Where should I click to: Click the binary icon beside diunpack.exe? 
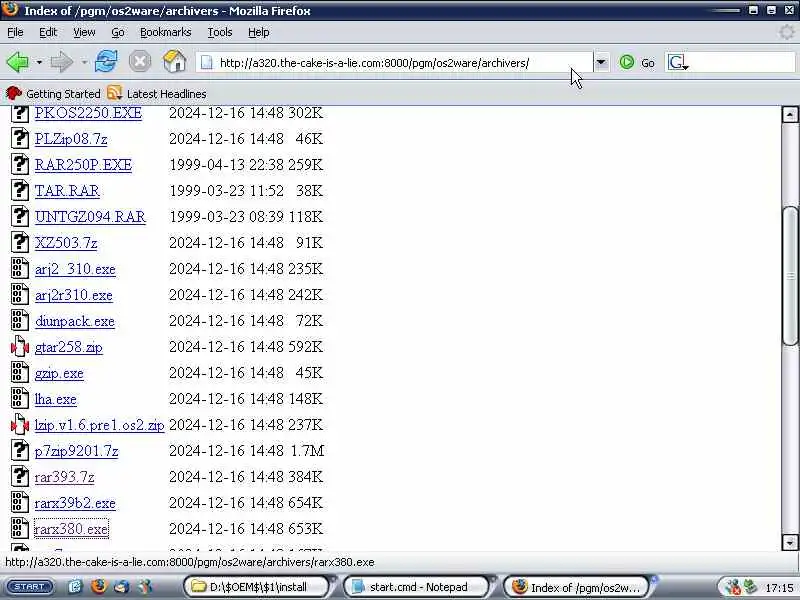coord(20,320)
